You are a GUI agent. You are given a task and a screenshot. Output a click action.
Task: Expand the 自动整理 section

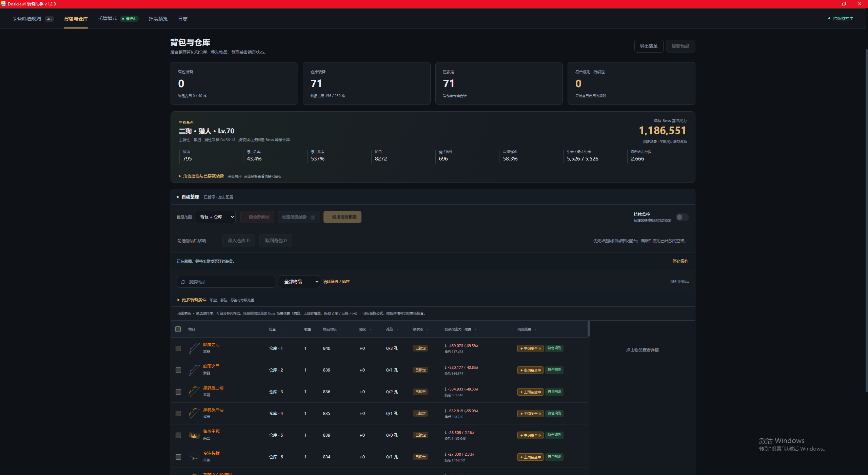pos(188,197)
